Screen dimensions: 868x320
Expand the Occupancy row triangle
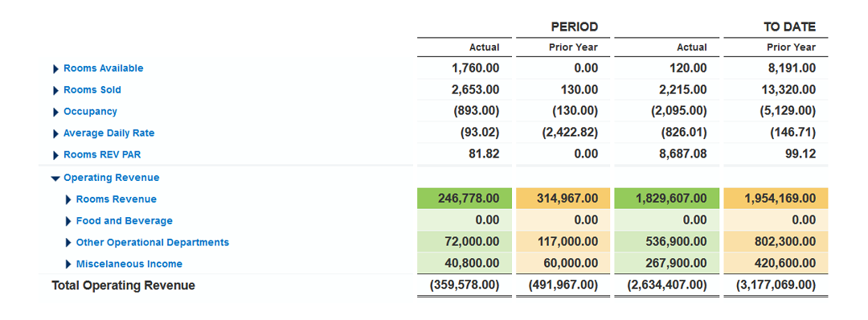pyautogui.click(x=55, y=112)
